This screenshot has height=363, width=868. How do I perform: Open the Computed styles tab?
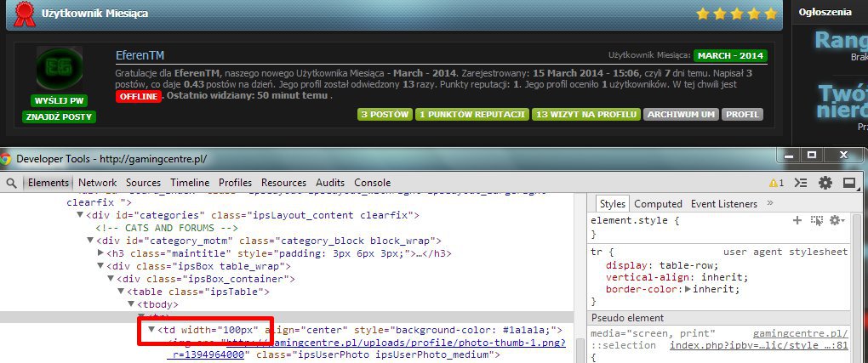(658, 204)
